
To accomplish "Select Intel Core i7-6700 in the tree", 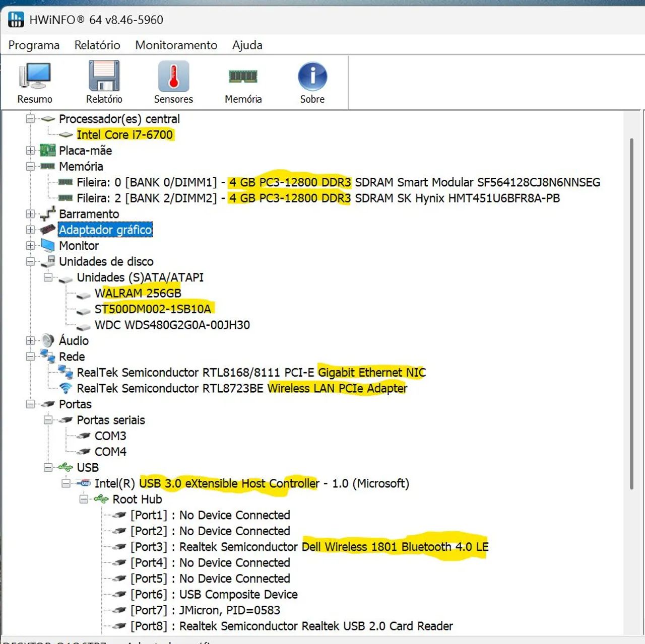I will click(124, 134).
